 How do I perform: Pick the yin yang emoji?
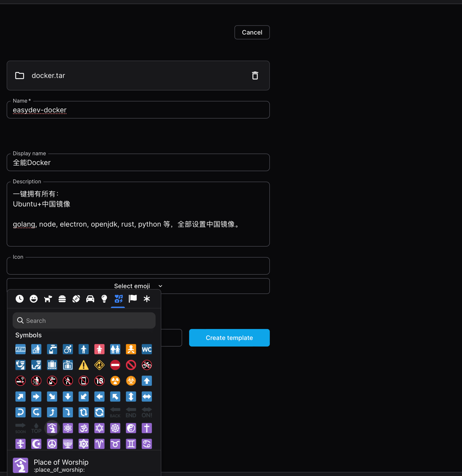131,428
